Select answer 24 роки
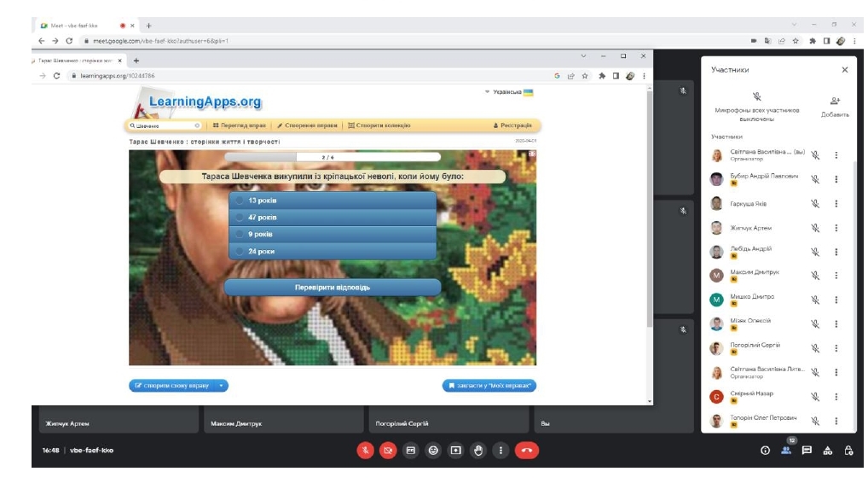868x489 pixels. pos(333,251)
